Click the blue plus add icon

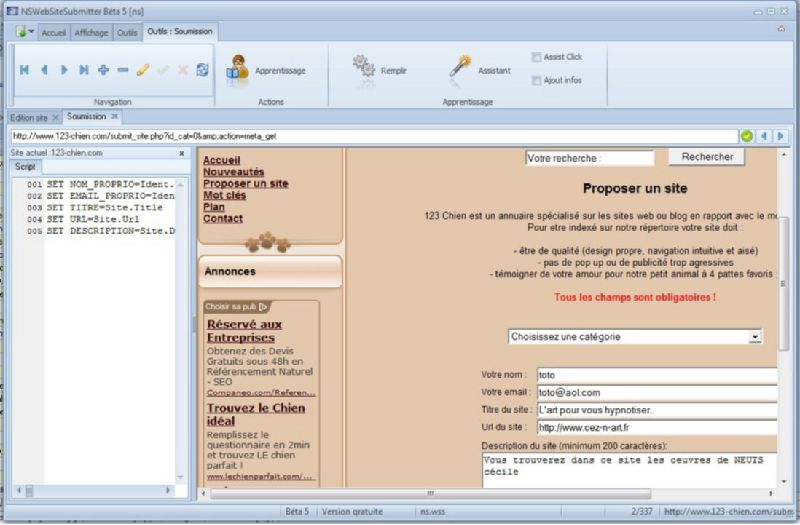[103, 70]
